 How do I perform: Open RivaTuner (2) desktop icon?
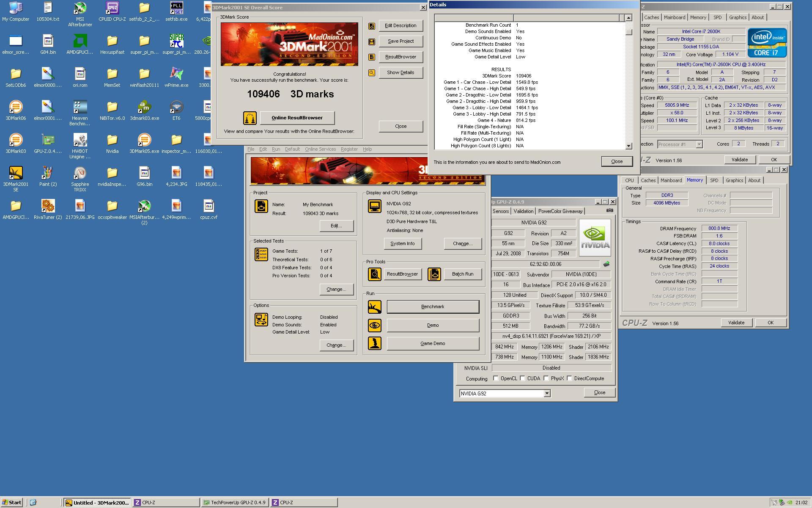click(x=48, y=210)
